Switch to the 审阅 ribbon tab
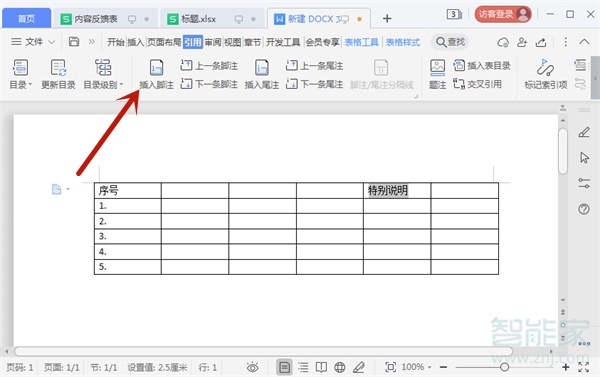This screenshot has height=377, width=600. click(213, 42)
